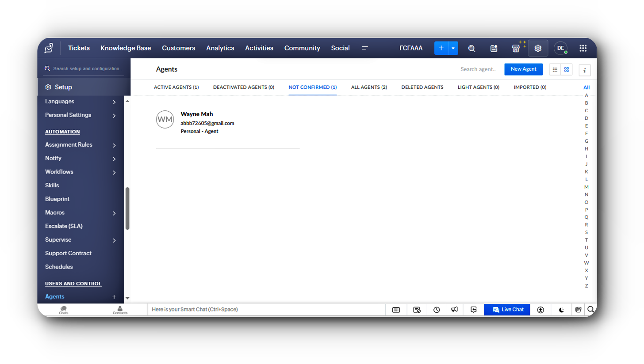Expand the Workflows submenu

coord(114,172)
